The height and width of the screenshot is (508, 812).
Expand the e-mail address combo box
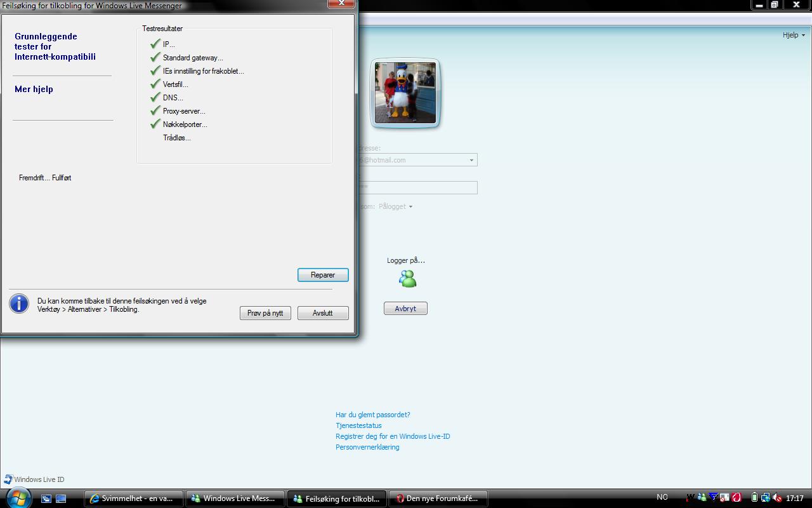click(x=471, y=160)
